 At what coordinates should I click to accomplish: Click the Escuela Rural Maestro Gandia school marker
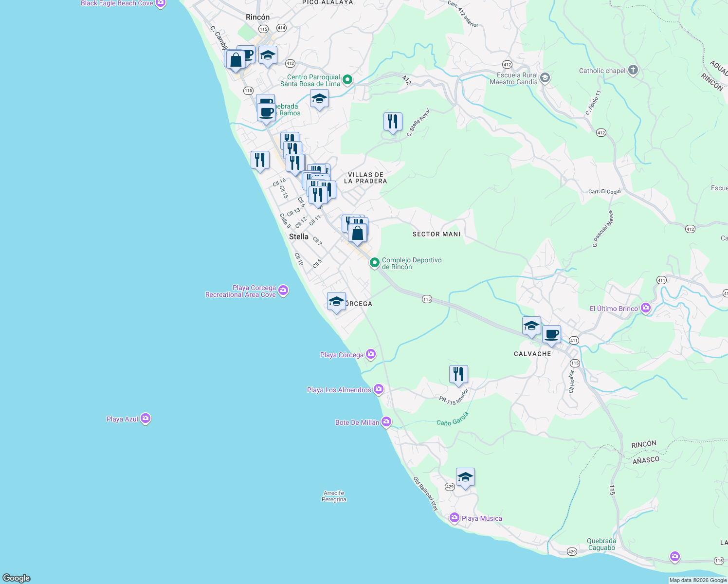(545, 77)
